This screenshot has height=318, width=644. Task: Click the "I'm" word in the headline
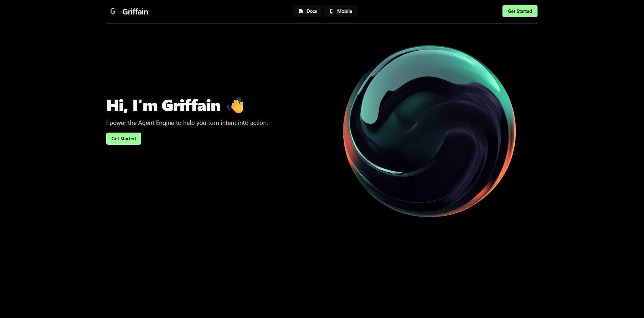point(145,106)
